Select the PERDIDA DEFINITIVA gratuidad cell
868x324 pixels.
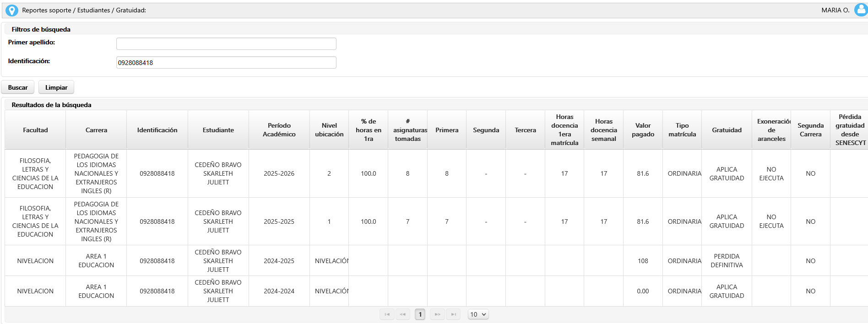pyautogui.click(x=727, y=261)
